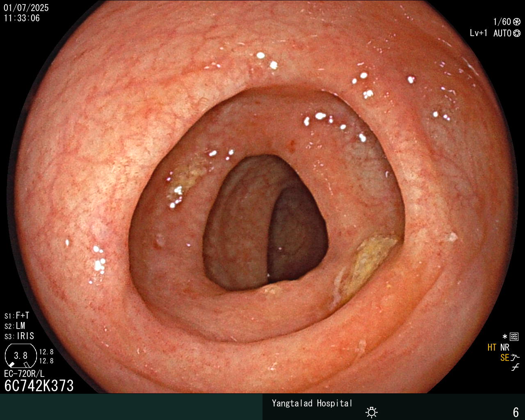This screenshot has height=420, width=525.
Task: Click the endoscopic colon image
Action: click(262, 197)
